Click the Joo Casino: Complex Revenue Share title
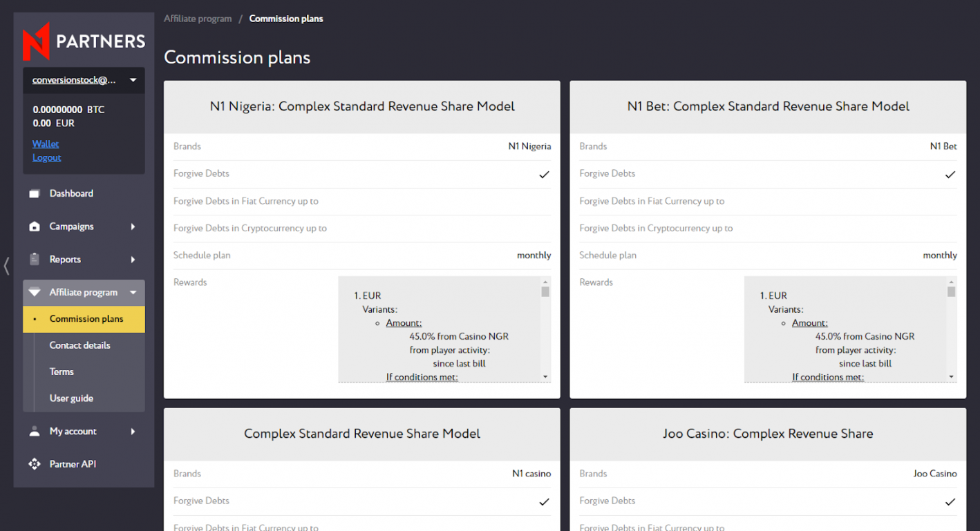 click(768, 434)
